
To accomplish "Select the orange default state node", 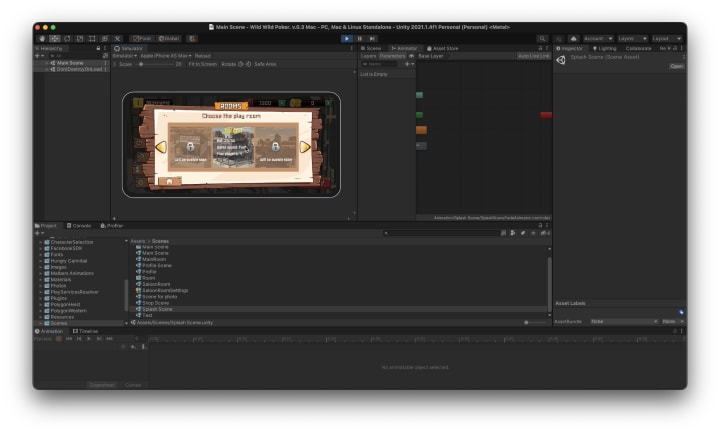I will point(422,130).
